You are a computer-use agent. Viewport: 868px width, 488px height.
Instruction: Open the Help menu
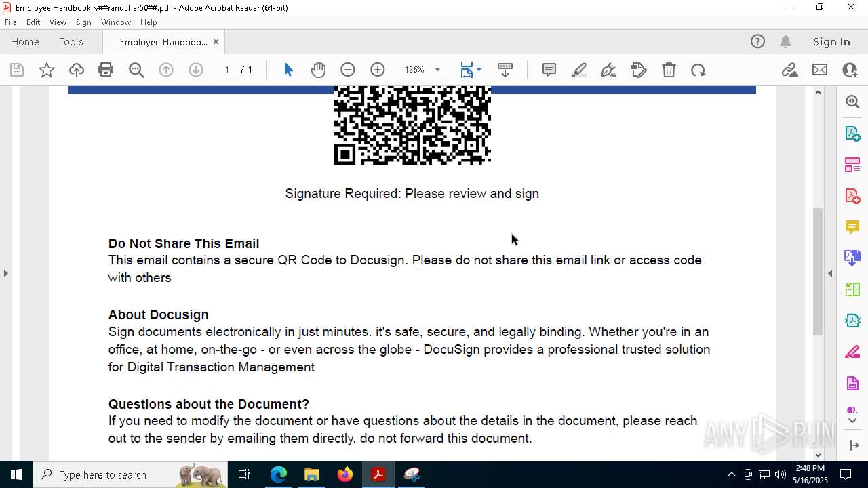(x=149, y=22)
